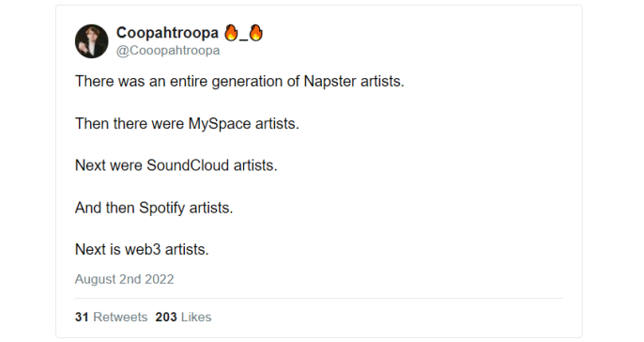Click the words "Next were" in the tweet
This screenshot has width=644, height=342.
(109, 165)
